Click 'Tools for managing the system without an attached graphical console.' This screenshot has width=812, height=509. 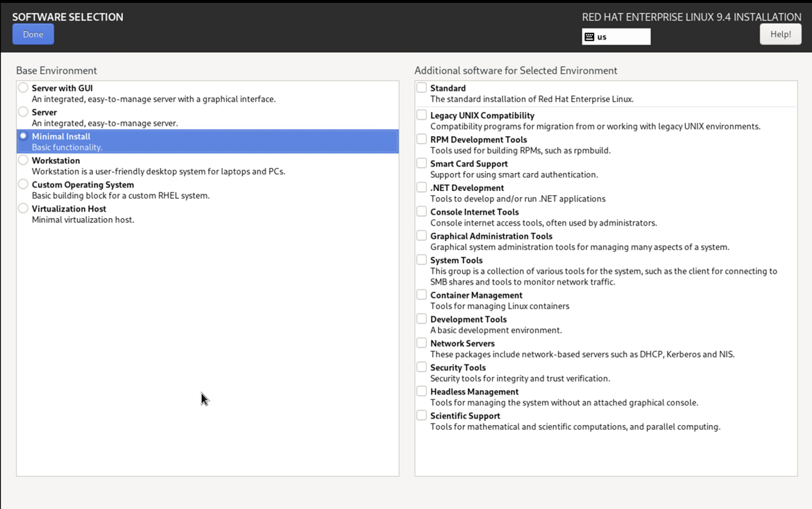pos(564,403)
